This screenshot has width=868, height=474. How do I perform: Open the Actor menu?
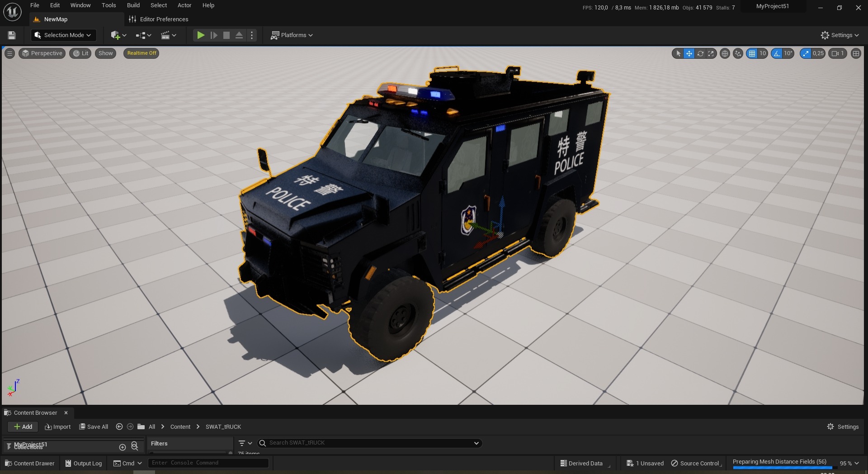(x=184, y=5)
